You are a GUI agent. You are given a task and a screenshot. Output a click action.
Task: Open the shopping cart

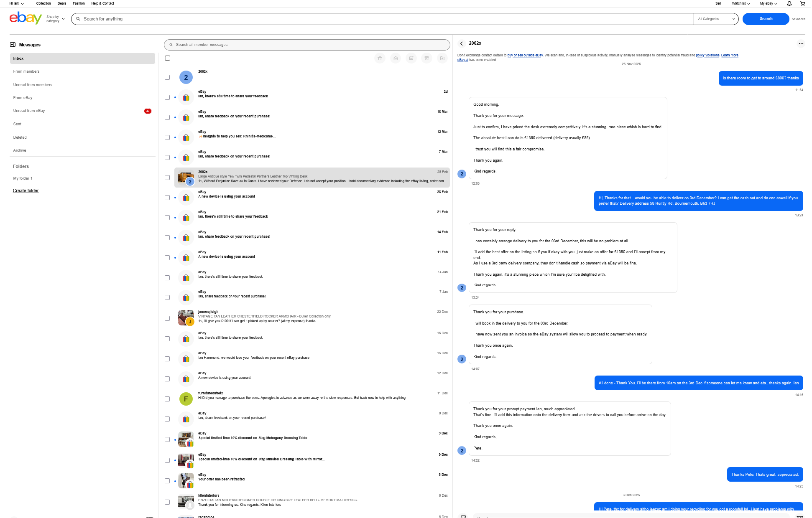802,3
